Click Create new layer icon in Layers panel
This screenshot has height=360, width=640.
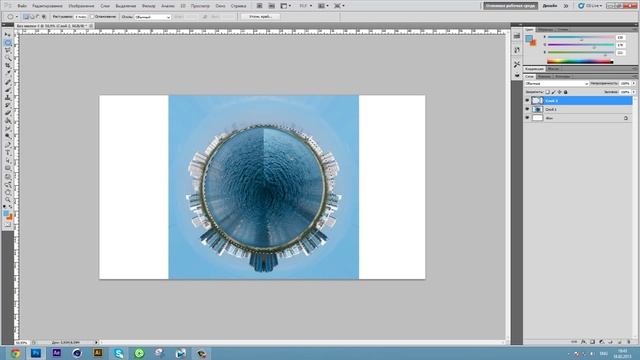point(620,342)
